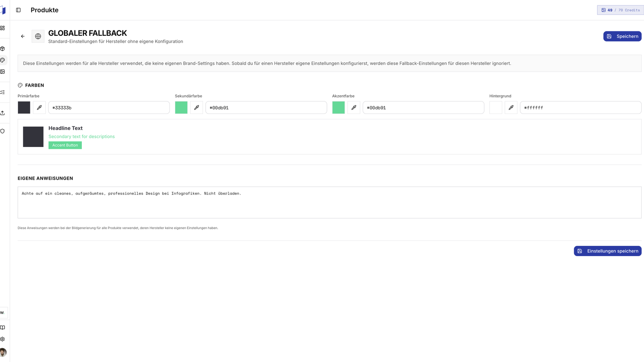Go back with the left arrow
The height and width of the screenshot is (362, 644).
pyautogui.click(x=23, y=36)
